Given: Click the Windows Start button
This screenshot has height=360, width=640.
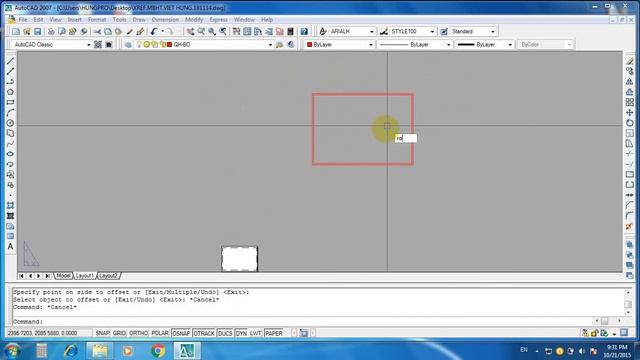Looking at the screenshot, I should click(12, 351).
